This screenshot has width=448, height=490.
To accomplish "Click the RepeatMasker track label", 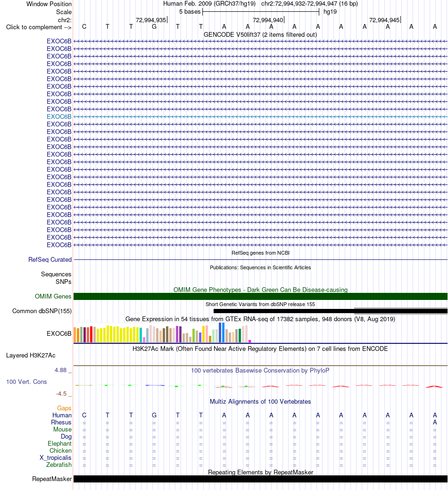I will tap(52, 479).
